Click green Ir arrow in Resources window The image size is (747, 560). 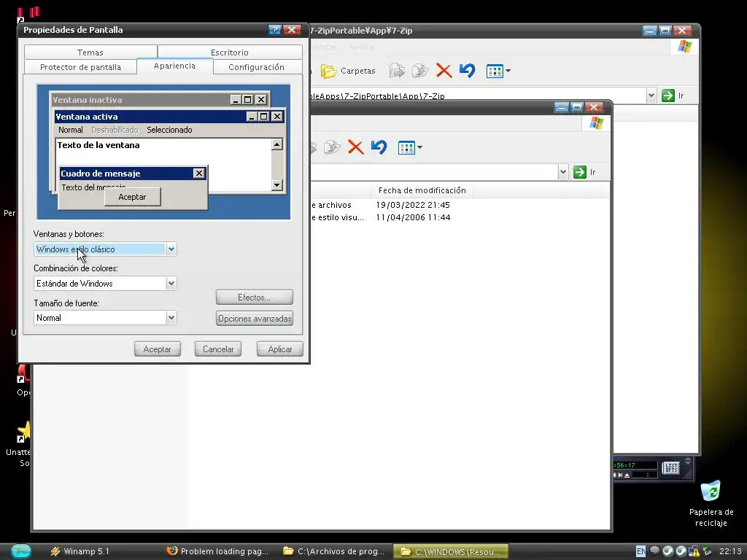580,172
